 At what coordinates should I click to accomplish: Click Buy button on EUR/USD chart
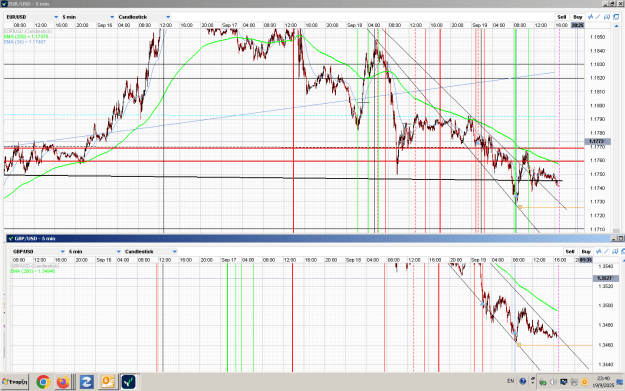coord(578,17)
